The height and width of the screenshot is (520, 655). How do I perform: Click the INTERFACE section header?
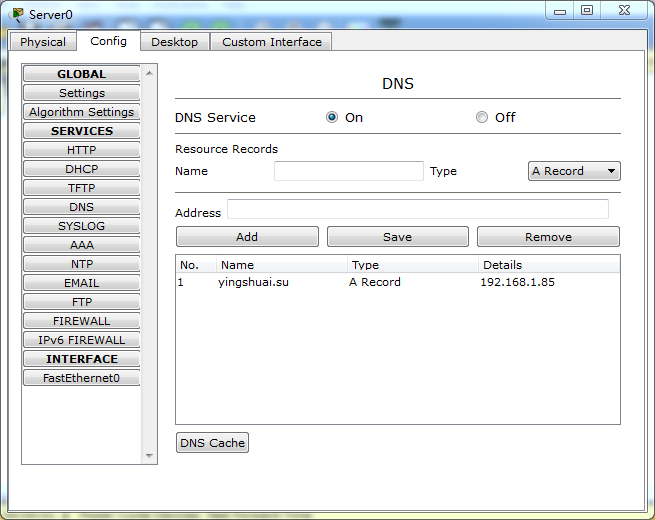pyautogui.click(x=81, y=359)
